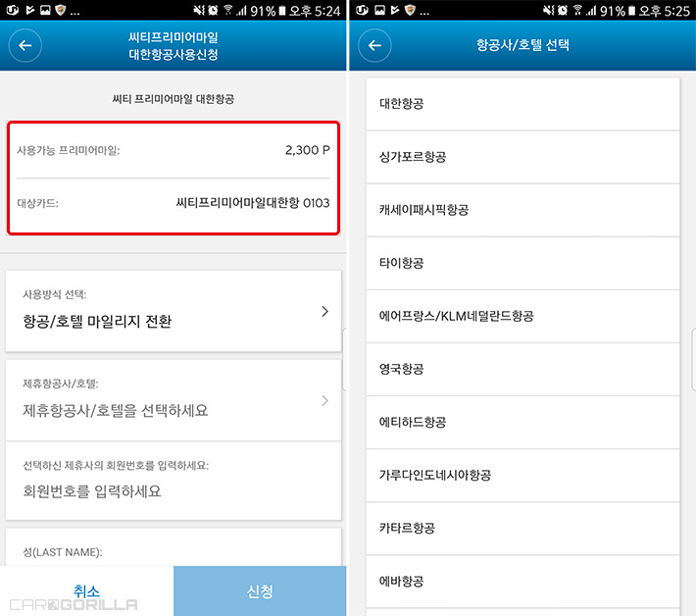Tap alarm clock icon in right status bar
The height and width of the screenshot is (616, 696).
pos(563,10)
